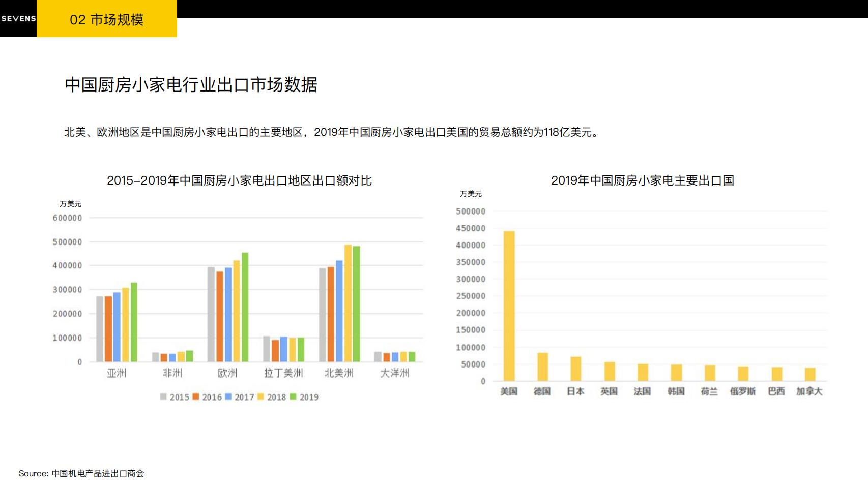Click the '俄罗斯' country label
The image size is (868, 488).
point(743,391)
